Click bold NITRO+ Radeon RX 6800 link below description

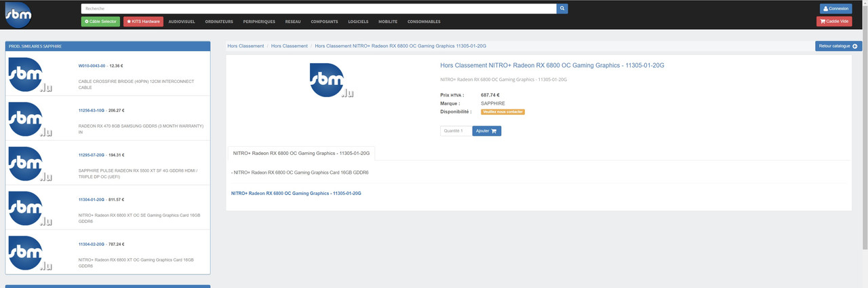pos(296,194)
